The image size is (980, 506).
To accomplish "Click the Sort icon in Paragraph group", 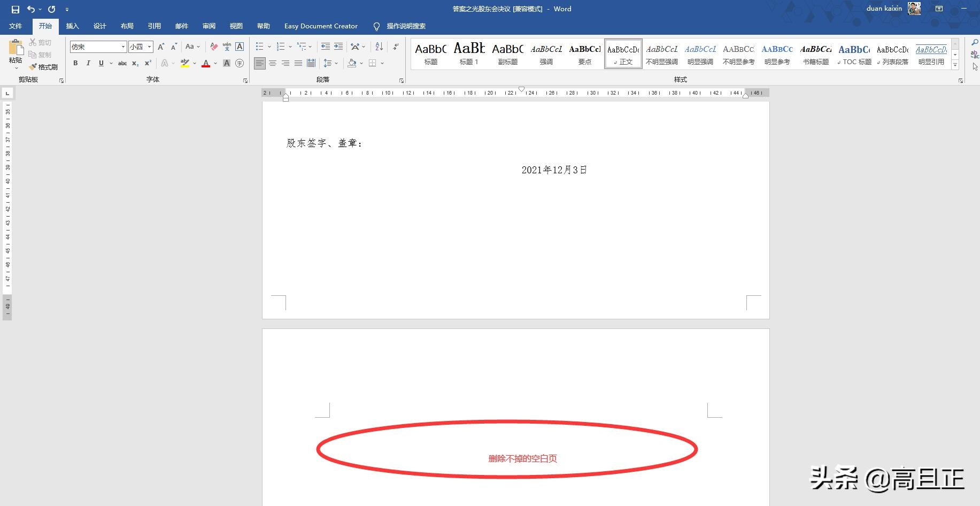I will point(380,47).
